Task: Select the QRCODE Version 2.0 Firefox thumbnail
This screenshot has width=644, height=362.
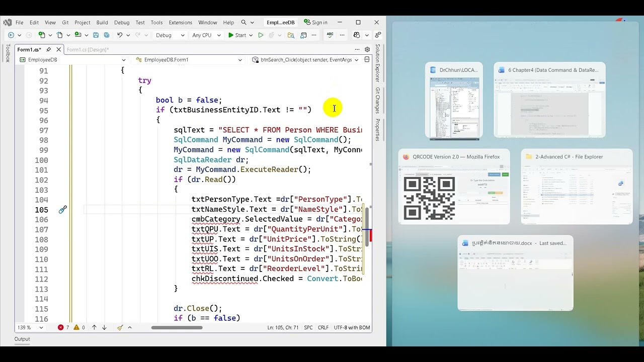Action: click(x=454, y=187)
